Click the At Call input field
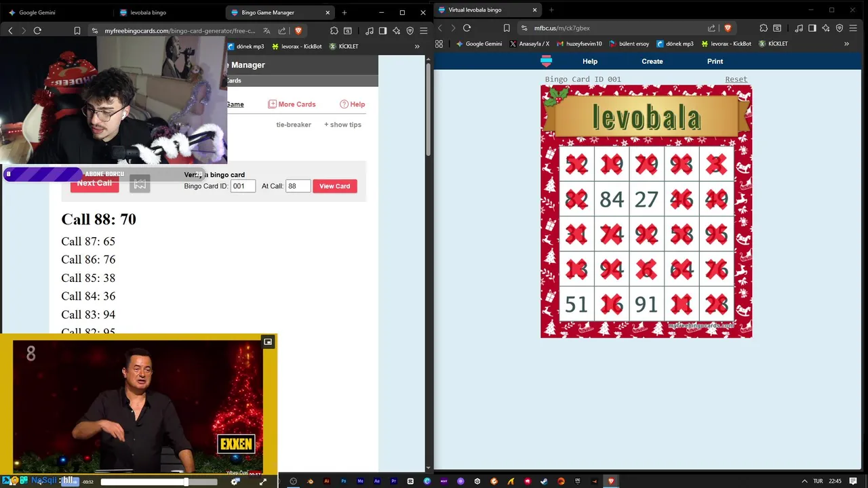 (x=298, y=186)
